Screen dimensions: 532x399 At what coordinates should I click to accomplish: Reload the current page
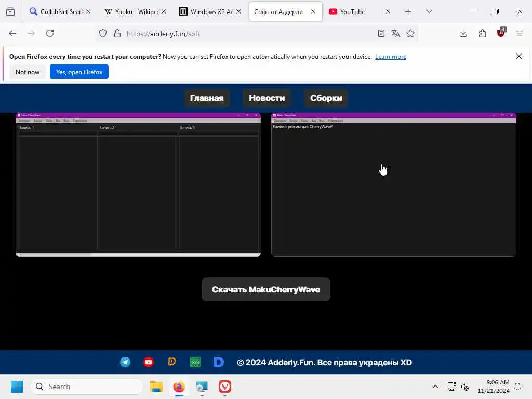[x=50, y=33]
